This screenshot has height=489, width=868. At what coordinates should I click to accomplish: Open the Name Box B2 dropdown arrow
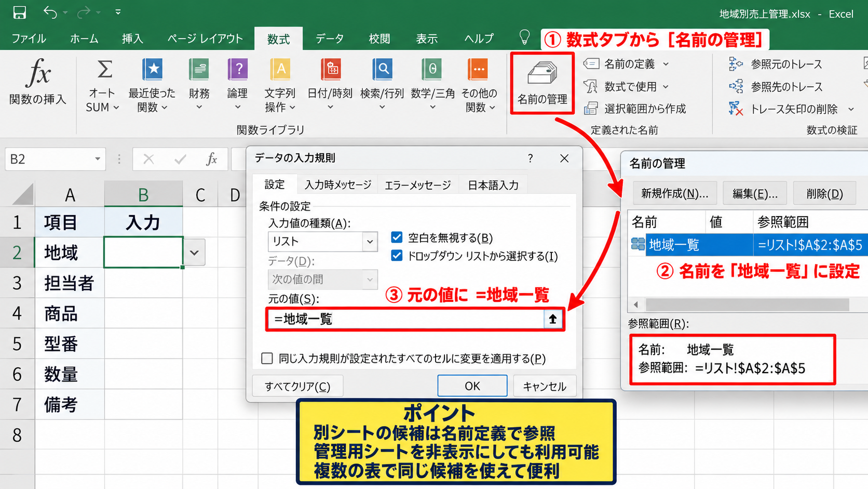tap(97, 159)
